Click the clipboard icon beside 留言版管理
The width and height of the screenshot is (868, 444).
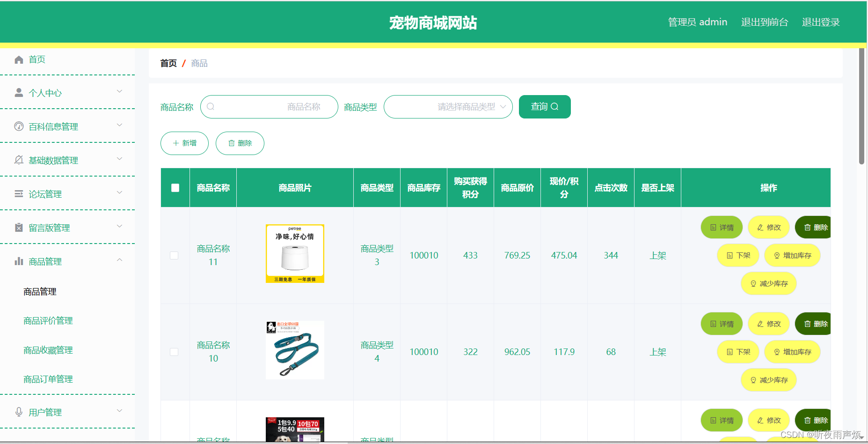pos(19,228)
